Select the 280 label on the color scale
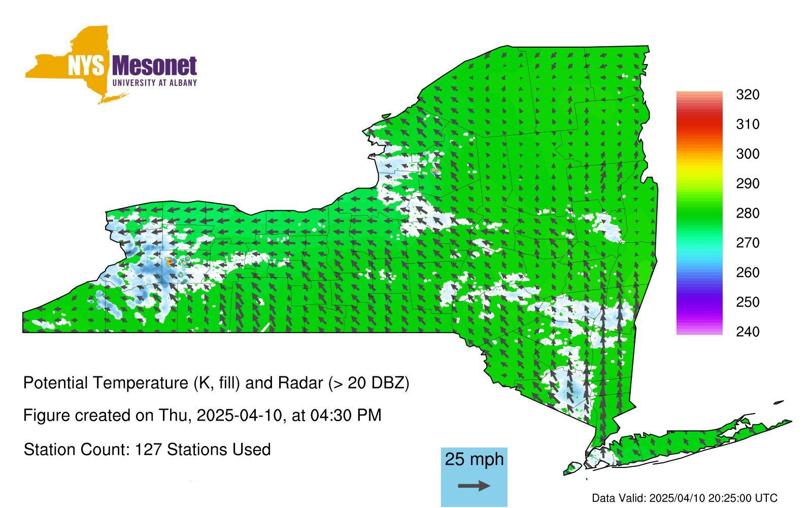The height and width of the screenshot is (508, 812). 748,213
